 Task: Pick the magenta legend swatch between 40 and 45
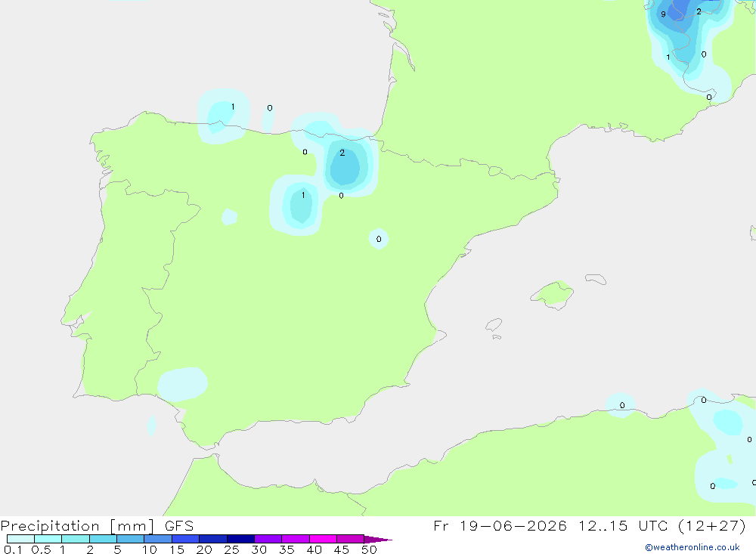323,539
